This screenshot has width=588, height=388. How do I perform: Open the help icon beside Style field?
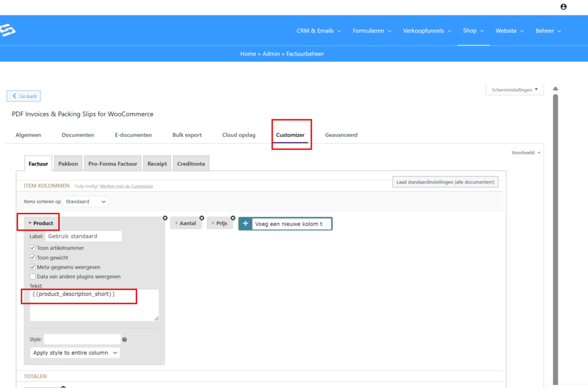coord(125,340)
